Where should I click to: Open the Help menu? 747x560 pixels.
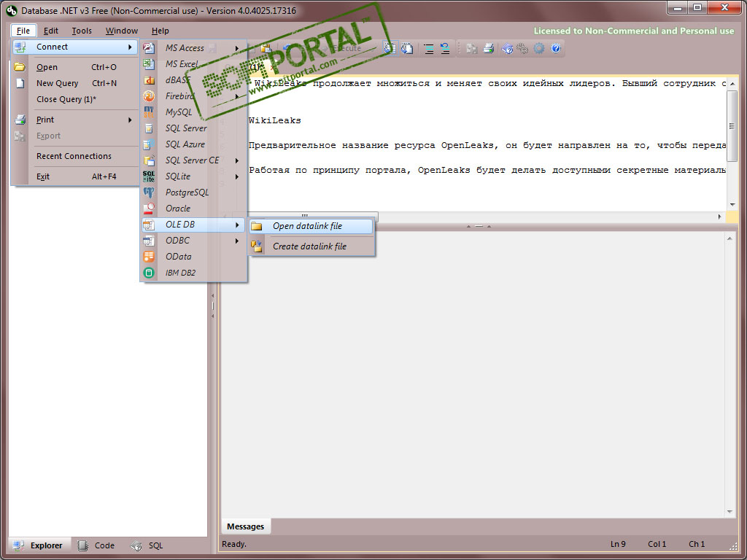click(160, 31)
